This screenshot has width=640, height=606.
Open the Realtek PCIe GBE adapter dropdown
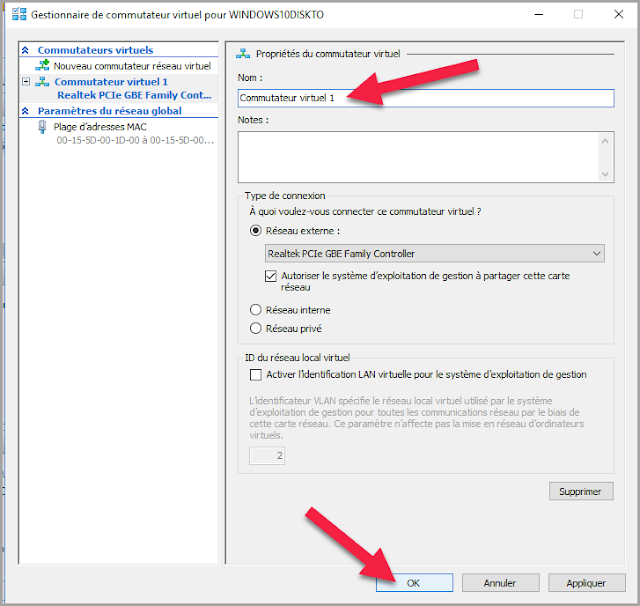[x=435, y=253]
